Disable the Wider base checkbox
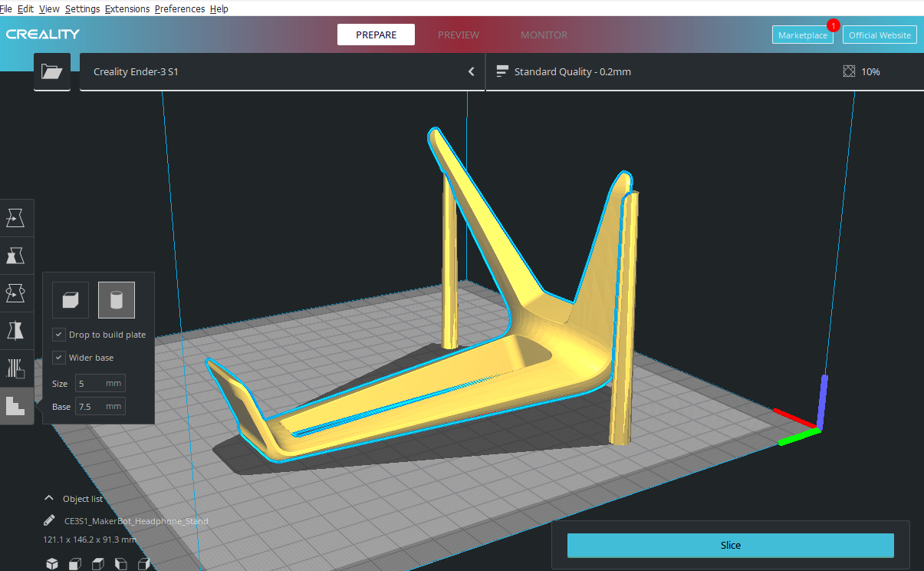The image size is (924, 571). [59, 358]
